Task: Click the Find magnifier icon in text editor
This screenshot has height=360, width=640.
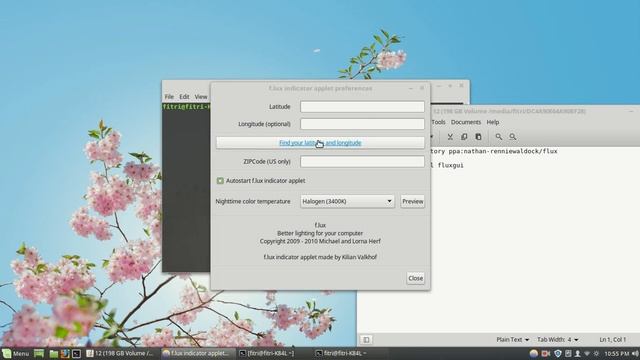Action: [498, 137]
